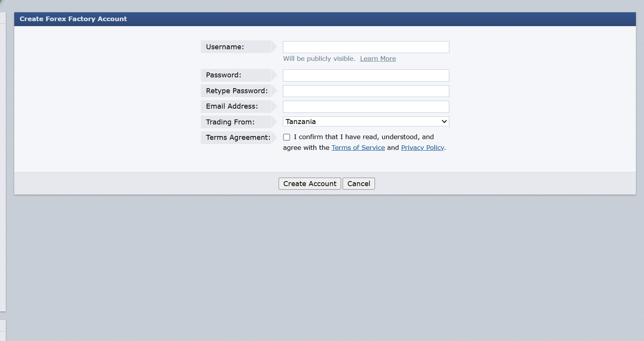Click the Terms Agreement label
644x341 pixels.
click(x=238, y=138)
